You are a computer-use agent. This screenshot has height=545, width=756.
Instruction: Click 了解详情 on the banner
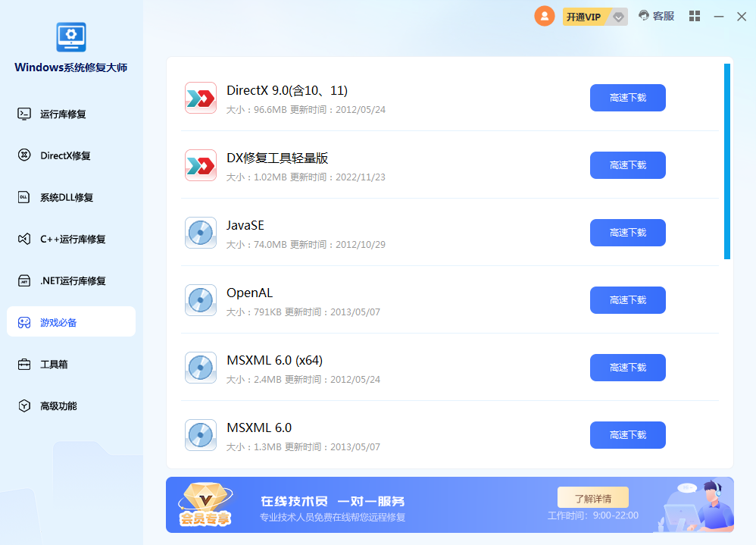(x=592, y=498)
